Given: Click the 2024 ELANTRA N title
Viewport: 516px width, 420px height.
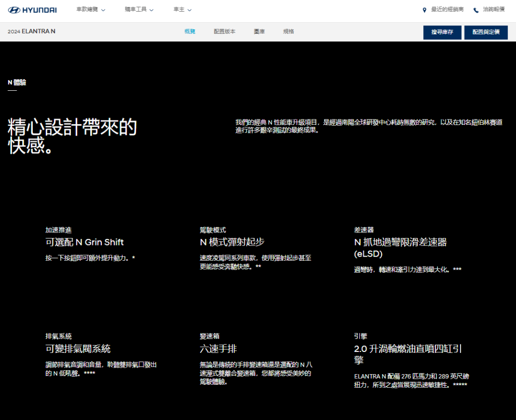Looking at the screenshot, I should pyautogui.click(x=31, y=32).
